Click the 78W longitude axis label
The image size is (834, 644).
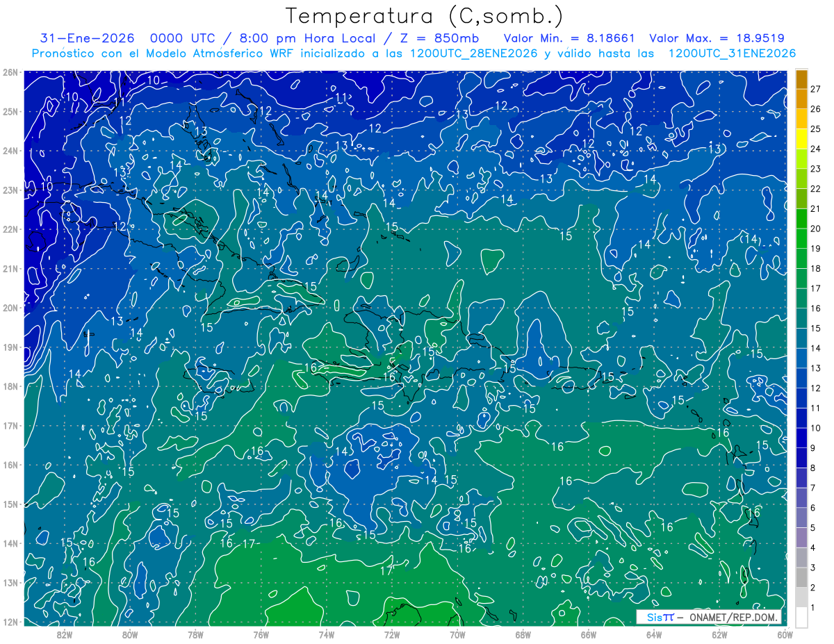pyautogui.click(x=195, y=634)
